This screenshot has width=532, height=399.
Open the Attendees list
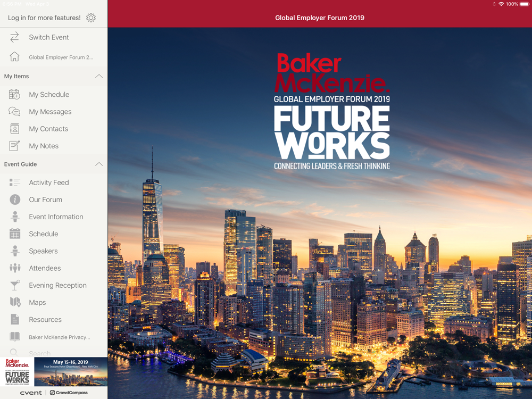[54, 268]
